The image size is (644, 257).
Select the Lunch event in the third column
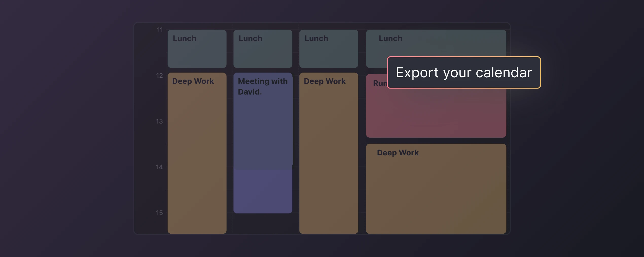[x=329, y=48]
